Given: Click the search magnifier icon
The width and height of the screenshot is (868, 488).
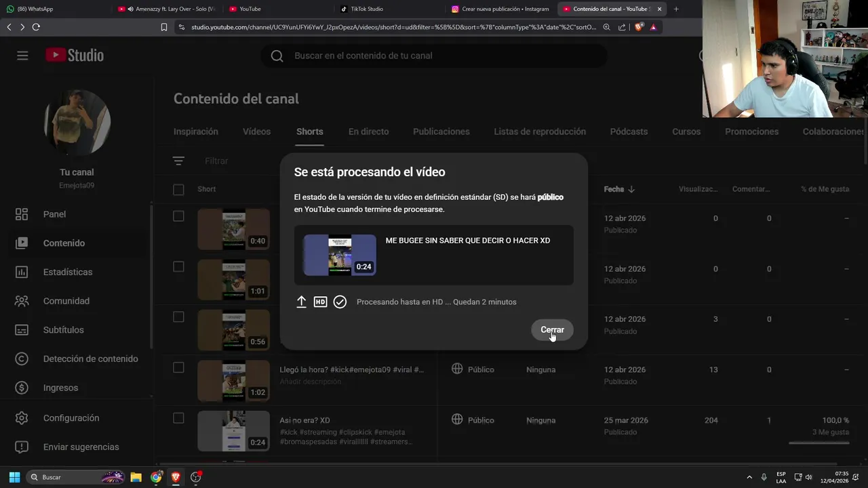Looking at the screenshot, I should (277, 56).
